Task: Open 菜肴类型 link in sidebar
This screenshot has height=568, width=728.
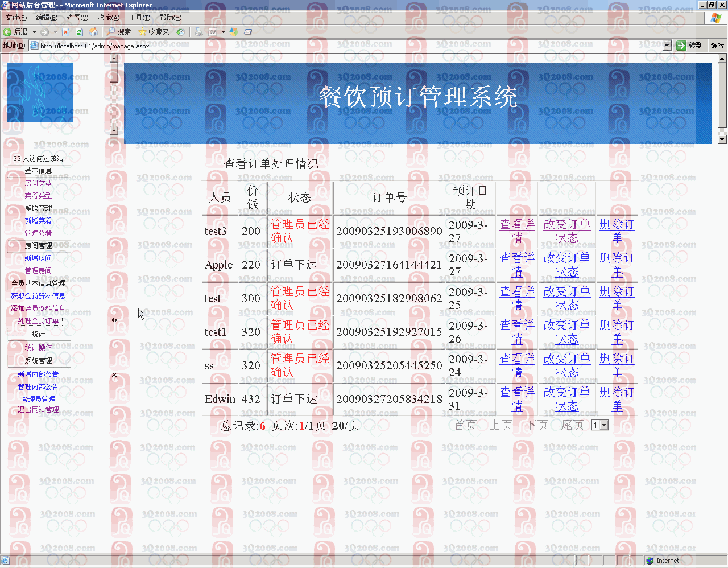Action: point(38,195)
